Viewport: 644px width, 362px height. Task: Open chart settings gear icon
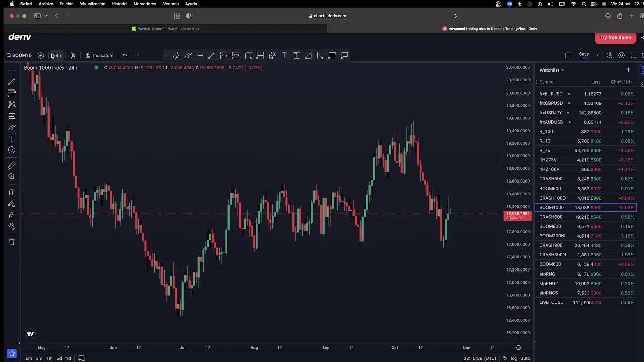click(621, 55)
